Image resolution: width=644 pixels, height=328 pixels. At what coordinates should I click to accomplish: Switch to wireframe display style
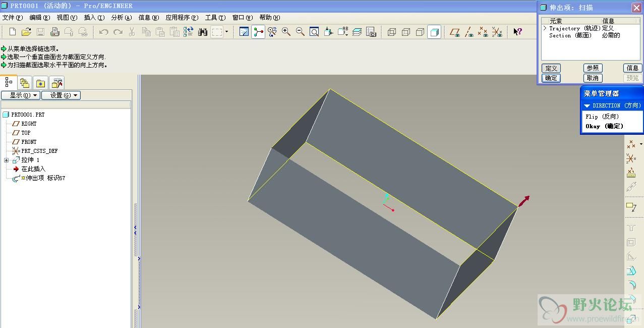(392, 32)
